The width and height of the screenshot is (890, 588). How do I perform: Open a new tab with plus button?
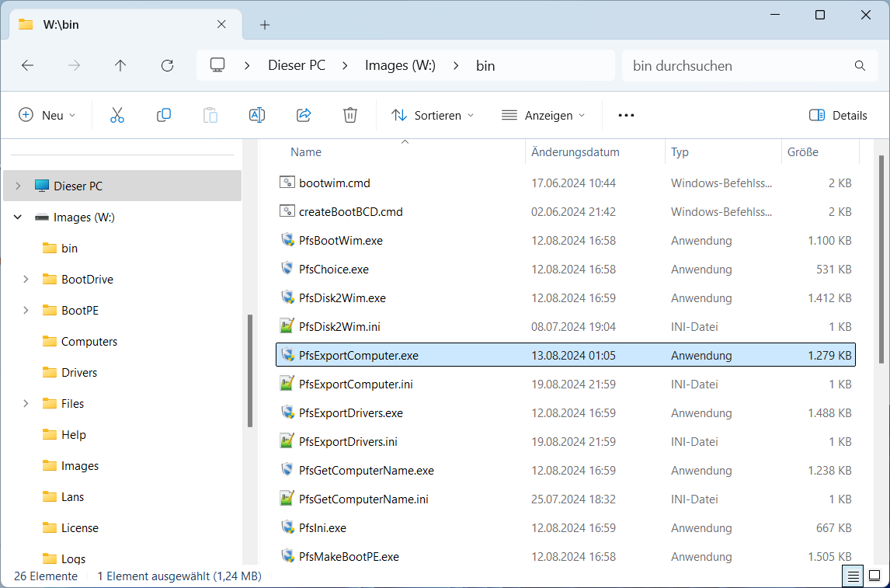click(265, 25)
